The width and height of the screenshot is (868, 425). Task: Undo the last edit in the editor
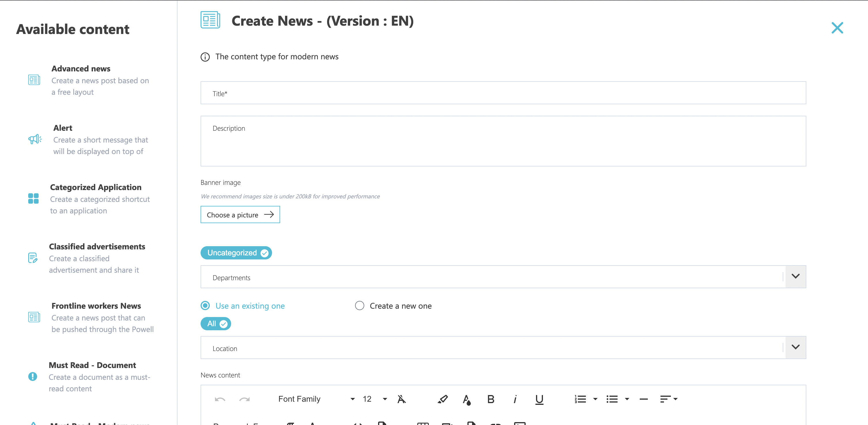pos(220,399)
